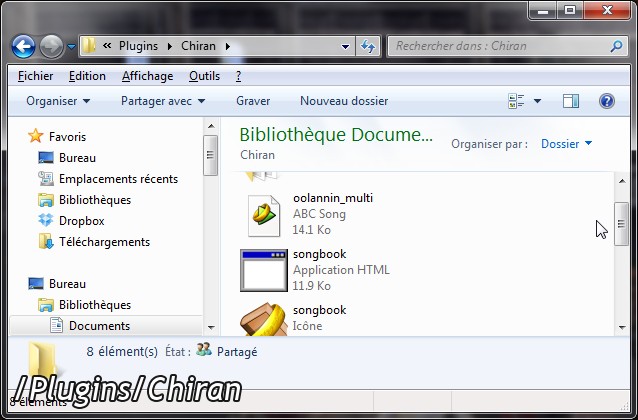
Task: Open recent locations dropdown beside the navigation arrows
Action: tap(71, 47)
